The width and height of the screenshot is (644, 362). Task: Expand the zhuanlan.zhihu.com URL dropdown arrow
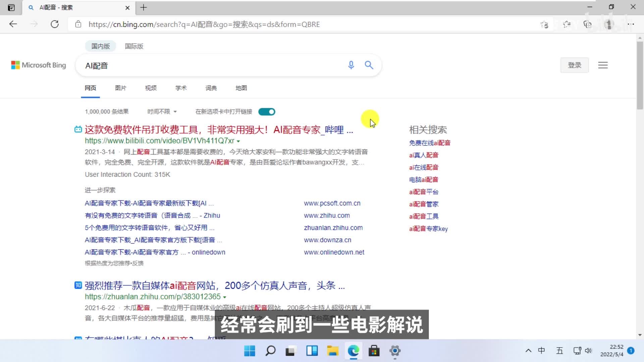[224, 297]
